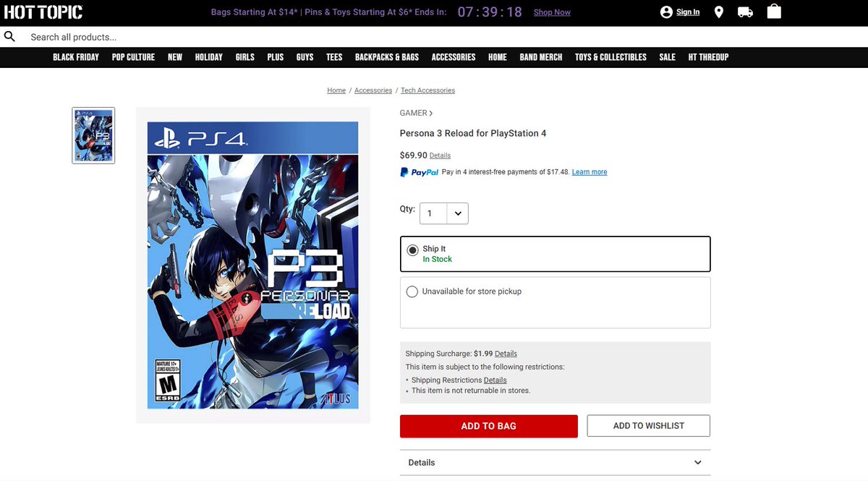Open the Holiday menu
This screenshot has height=481, width=868.
[209, 57]
